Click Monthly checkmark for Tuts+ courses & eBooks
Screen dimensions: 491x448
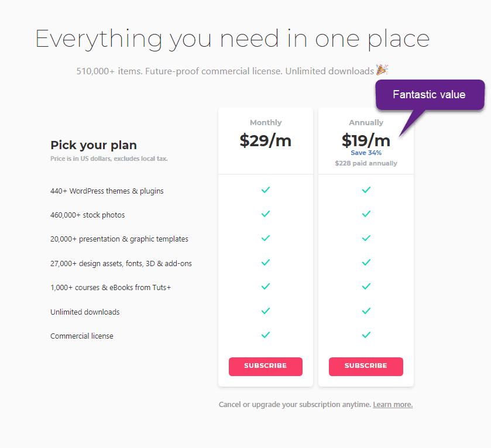pyautogui.click(x=266, y=286)
